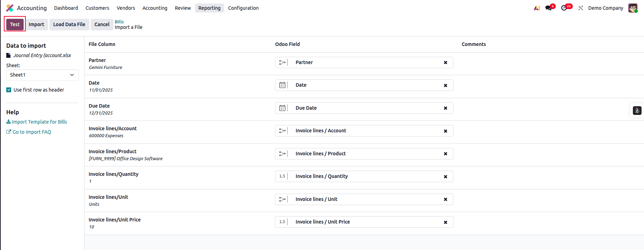Click the Test button
This screenshot has width=644, height=250.
pos(15,24)
